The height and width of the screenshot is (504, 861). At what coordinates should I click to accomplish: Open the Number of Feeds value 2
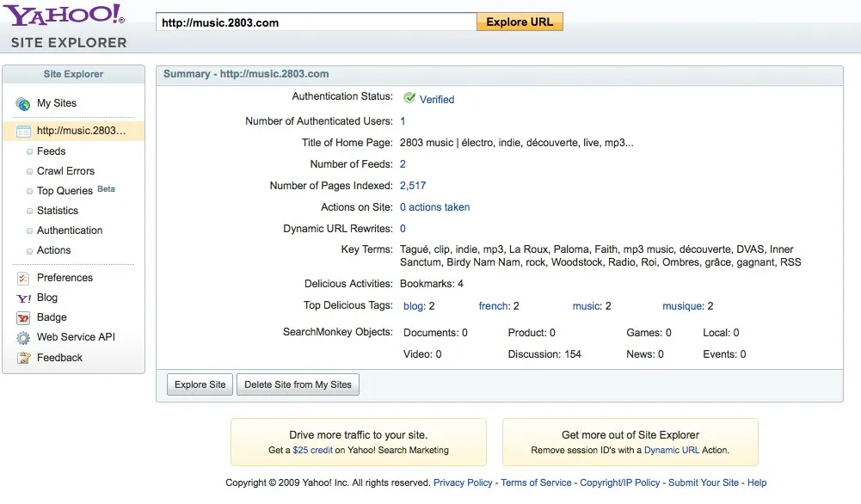pyautogui.click(x=403, y=163)
